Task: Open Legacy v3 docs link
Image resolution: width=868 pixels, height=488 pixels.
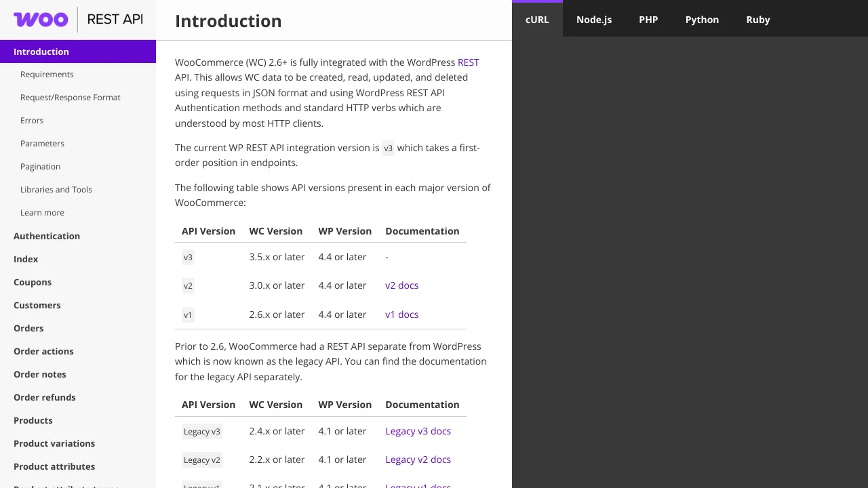Action: 418,431
